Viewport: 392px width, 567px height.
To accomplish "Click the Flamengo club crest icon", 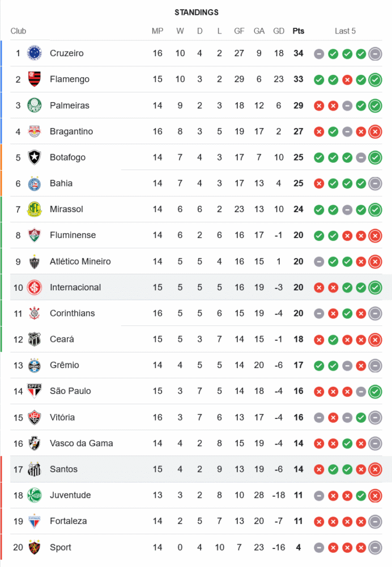I will [35, 79].
